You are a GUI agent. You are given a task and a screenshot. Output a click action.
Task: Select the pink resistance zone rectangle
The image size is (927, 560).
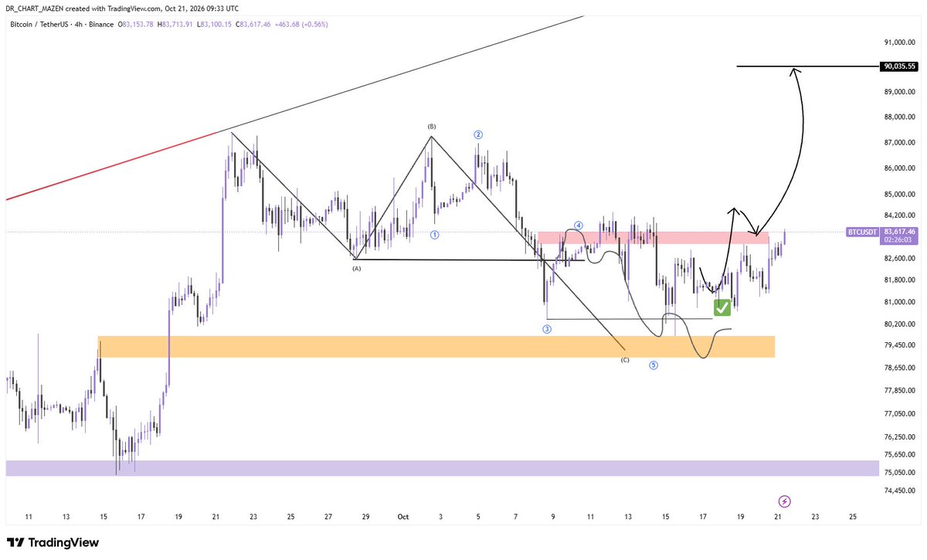pyautogui.click(x=654, y=238)
